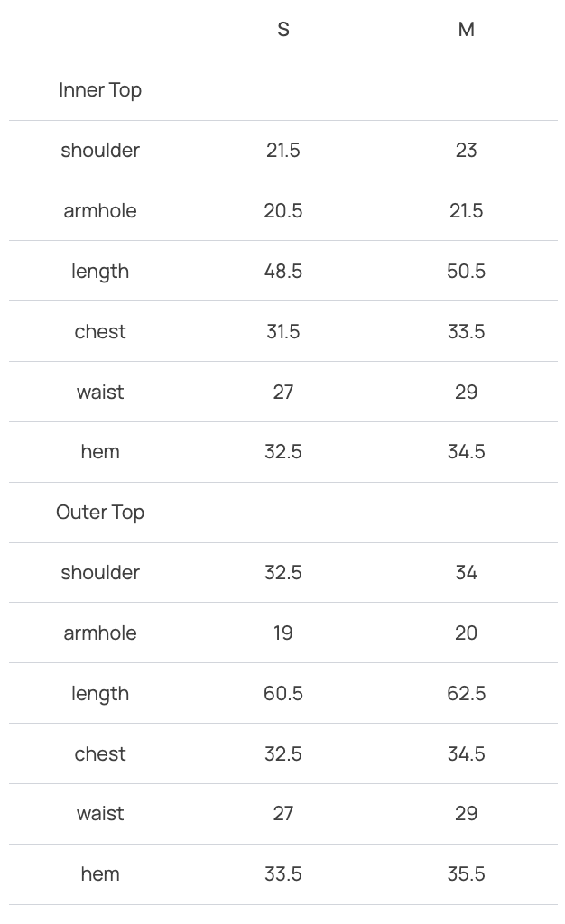This screenshot has height=924, width=565.
Task: Click Outer Top armhole value 19
Action: pyautogui.click(x=283, y=633)
